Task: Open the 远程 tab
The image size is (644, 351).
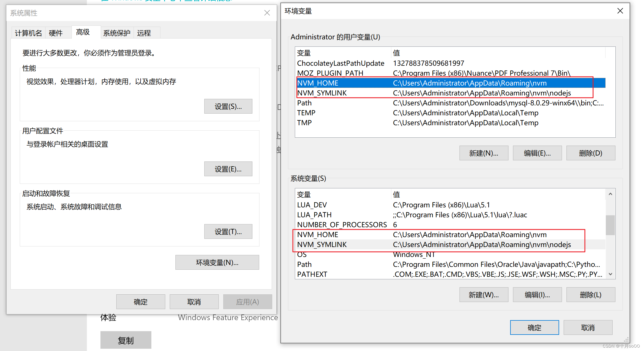Action: pos(144,33)
